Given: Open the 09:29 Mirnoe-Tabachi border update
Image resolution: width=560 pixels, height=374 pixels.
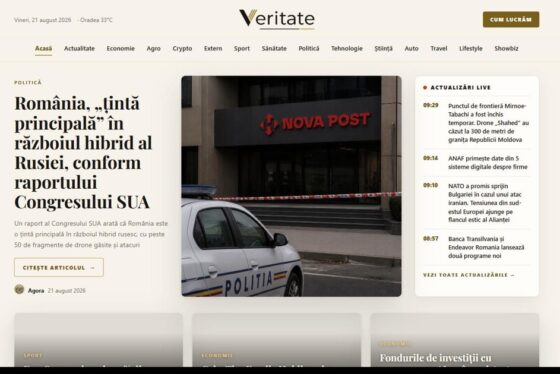Looking at the screenshot, I should [476, 123].
